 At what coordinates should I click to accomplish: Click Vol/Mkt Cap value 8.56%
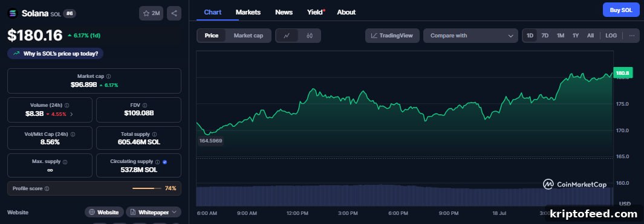pos(50,142)
